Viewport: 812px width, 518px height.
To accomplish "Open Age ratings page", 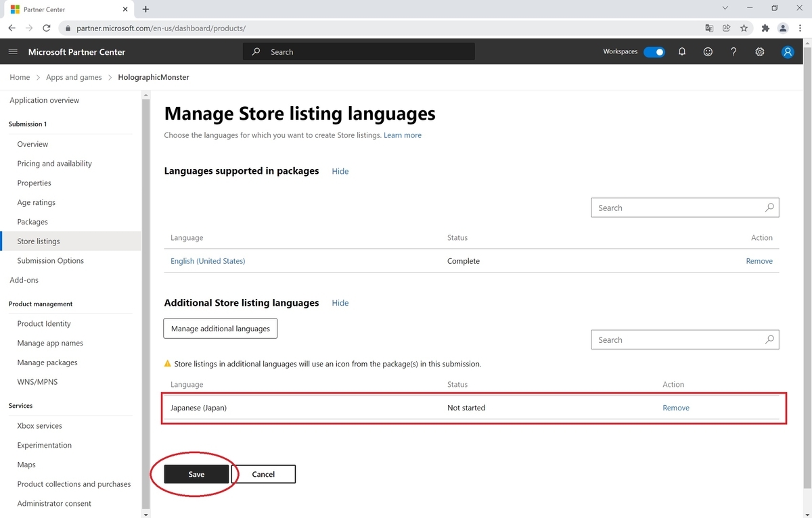I will [37, 202].
